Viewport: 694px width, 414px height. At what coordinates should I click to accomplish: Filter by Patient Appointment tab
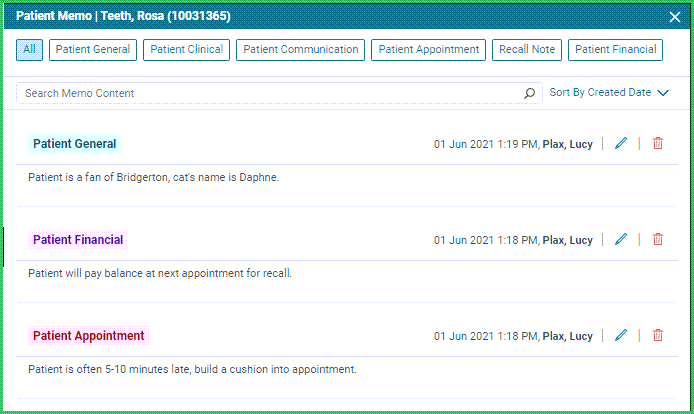tap(428, 50)
